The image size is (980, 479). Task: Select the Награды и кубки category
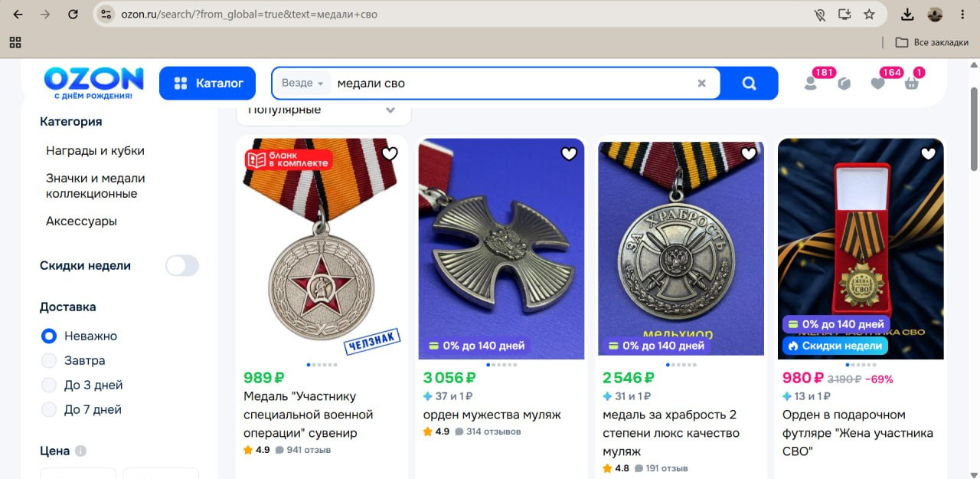coord(95,151)
